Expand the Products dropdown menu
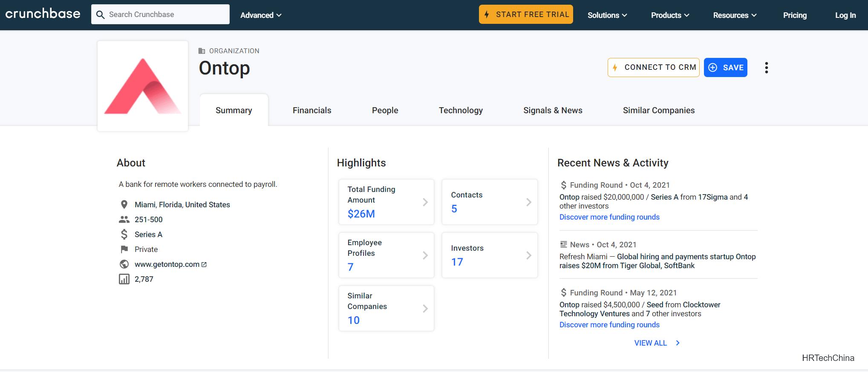The width and height of the screenshot is (868, 372). (670, 15)
